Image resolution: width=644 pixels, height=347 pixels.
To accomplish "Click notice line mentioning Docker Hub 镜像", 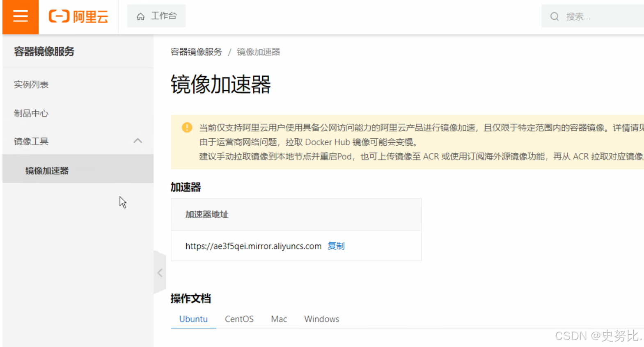I will point(309,142).
